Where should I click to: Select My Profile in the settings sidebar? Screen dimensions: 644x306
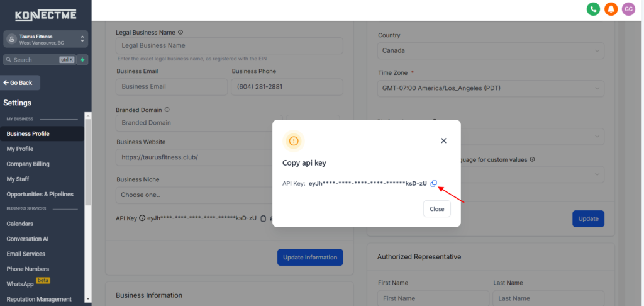[20, 149]
